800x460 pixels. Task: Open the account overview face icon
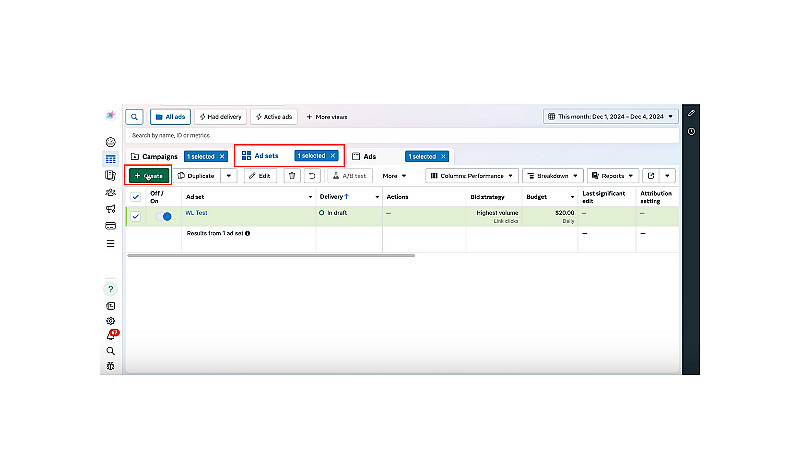pyautogui.click(x=111, y=142)
